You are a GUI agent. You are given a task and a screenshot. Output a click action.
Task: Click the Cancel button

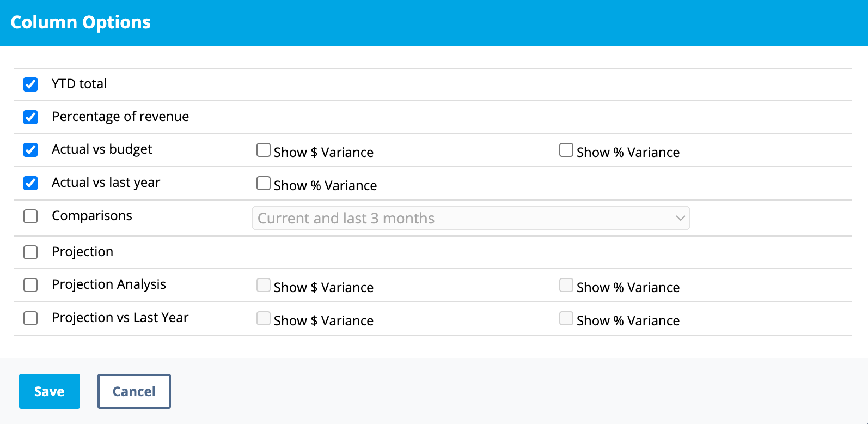(x=134, y=391)
